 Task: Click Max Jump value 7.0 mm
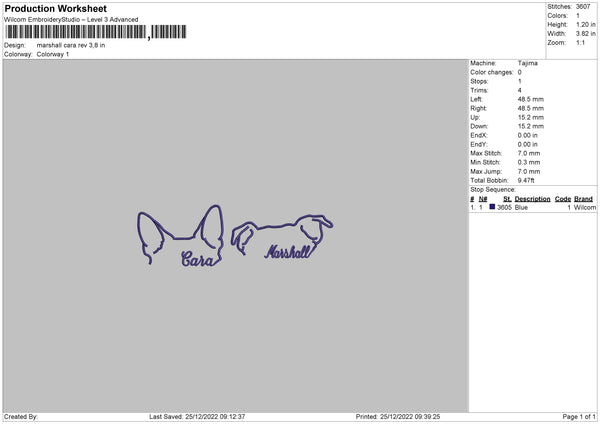tap(529, 172)
